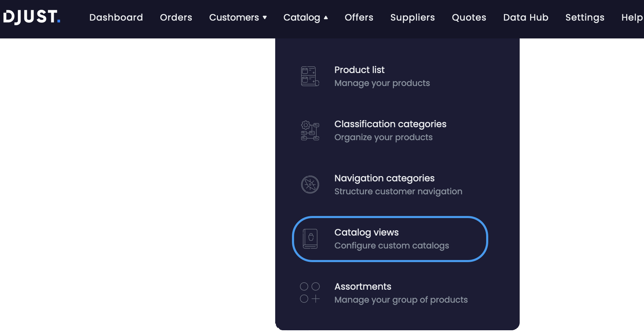The width and height of the screenshot is (644, 332).
Task: Open the Quotes page
Action: [x=469, y=17]
